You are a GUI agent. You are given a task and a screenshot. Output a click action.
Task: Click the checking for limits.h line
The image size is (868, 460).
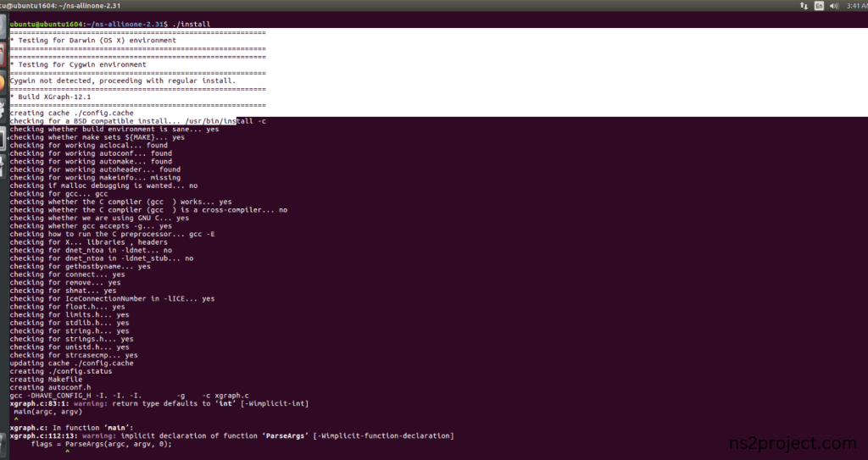[x=70, y=315]
